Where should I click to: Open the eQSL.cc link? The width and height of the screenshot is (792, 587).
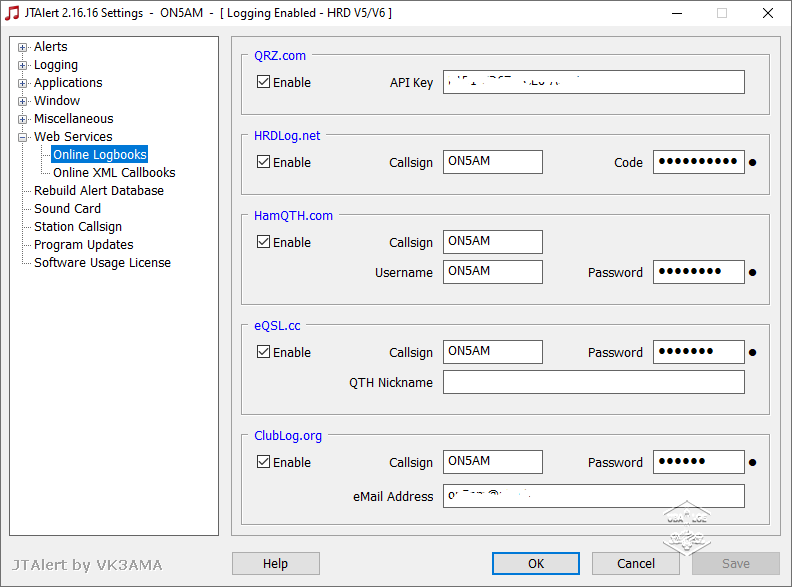tap(277, 326)
